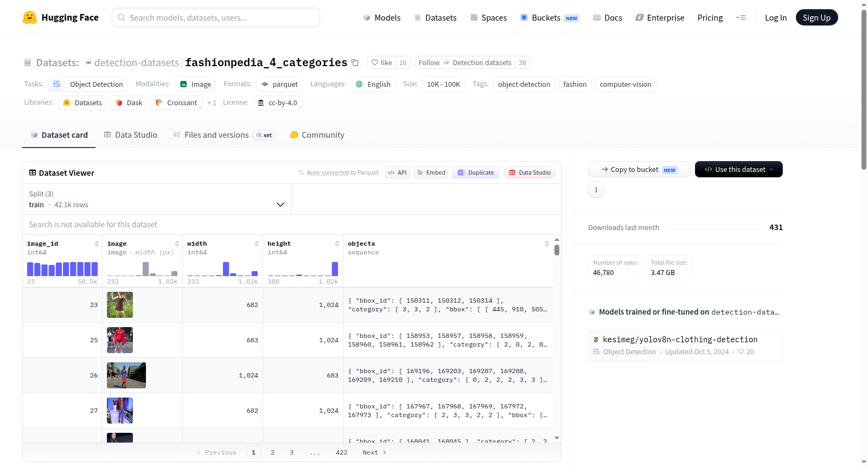Click the Sign Up button
Viewport: 868px width, 467px height.
[x=816, y=17]
